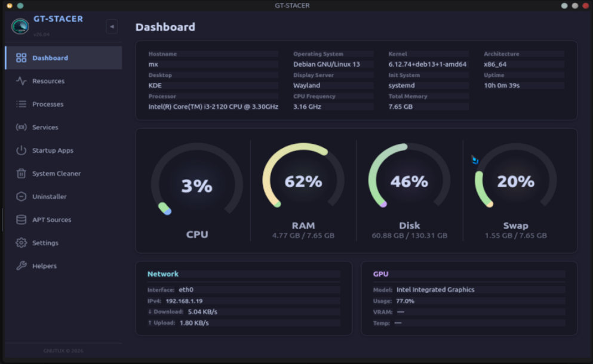Click the Intel Core i3-2120 processor value
The image size is (593, 364).
213,107
